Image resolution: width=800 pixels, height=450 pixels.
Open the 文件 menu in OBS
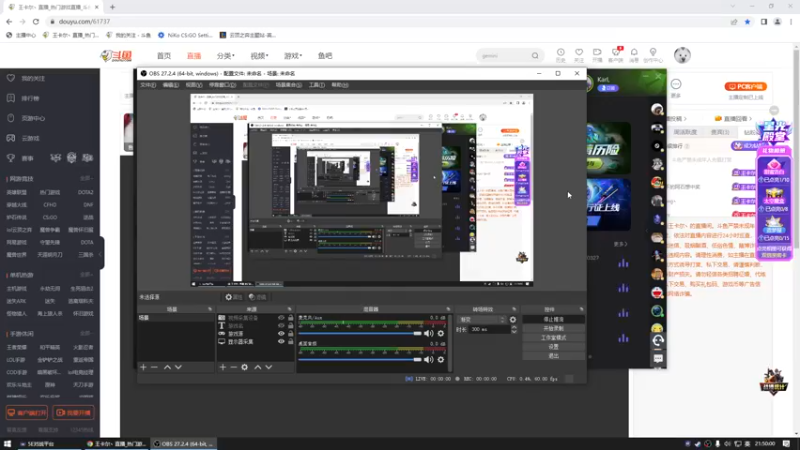point(148,85)
